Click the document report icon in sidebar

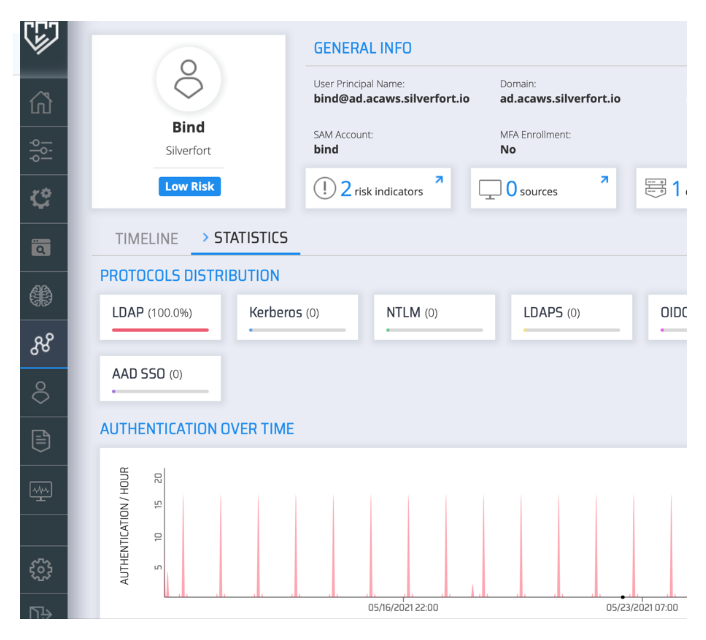click(x=42, y=441)
